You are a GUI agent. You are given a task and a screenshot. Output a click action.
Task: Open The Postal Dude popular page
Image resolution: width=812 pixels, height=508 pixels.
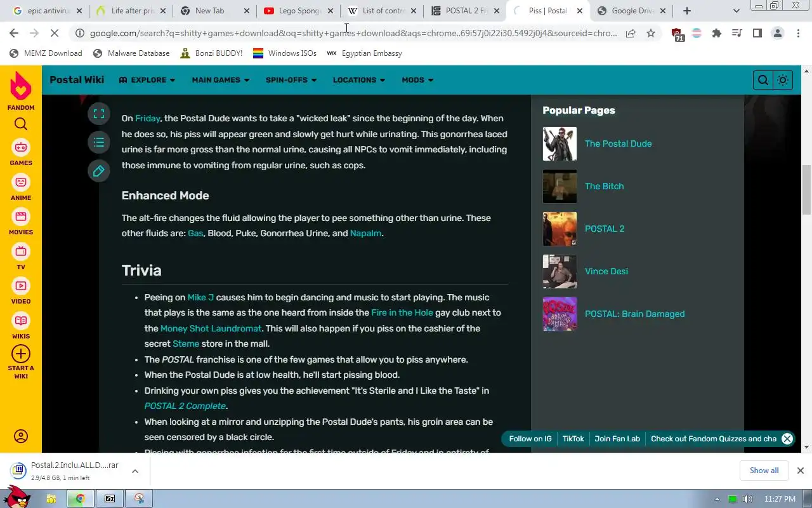618,144
